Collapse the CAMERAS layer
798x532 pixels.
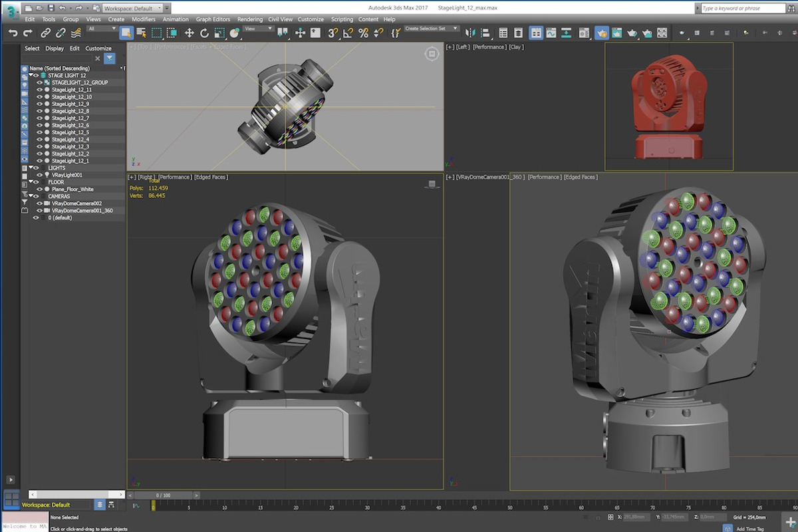click(31, 196)
